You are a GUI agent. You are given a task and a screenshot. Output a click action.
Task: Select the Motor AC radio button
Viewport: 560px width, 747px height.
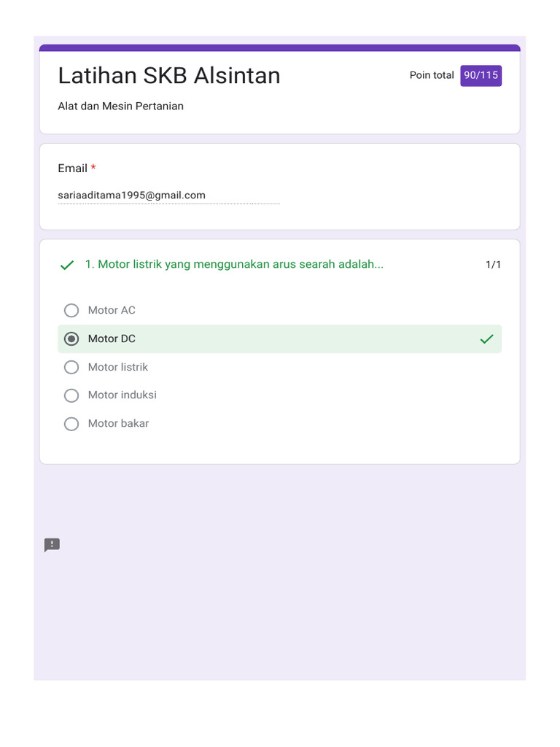pyautogui.click(x=71, y=311)
